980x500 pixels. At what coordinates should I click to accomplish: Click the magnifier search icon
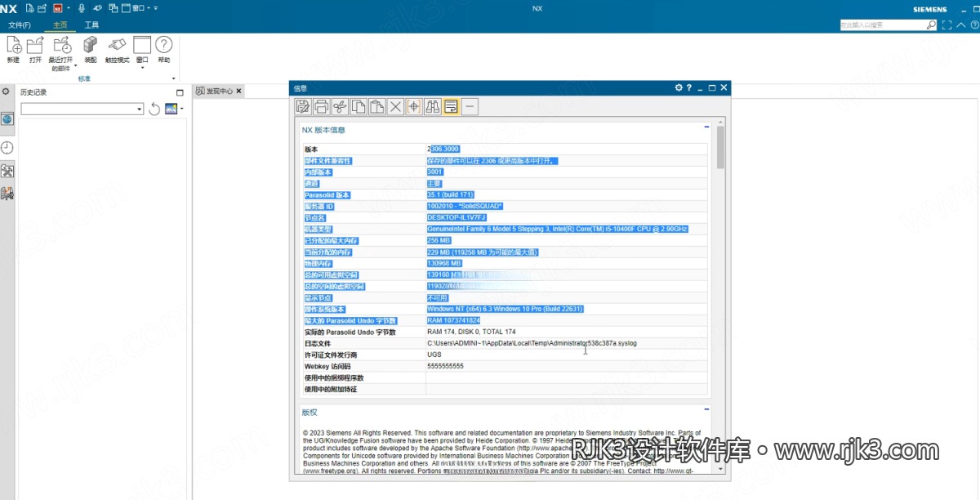[931, 25]
